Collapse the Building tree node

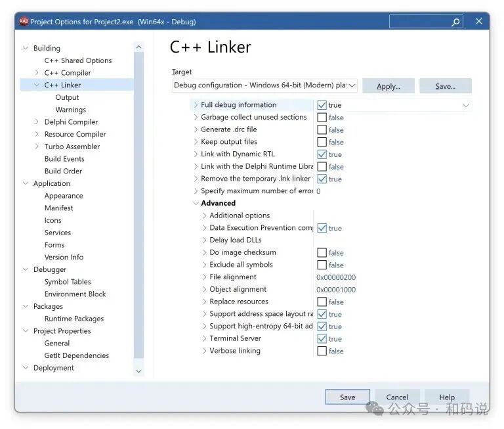pyautogui.click(x=26, y=48)
